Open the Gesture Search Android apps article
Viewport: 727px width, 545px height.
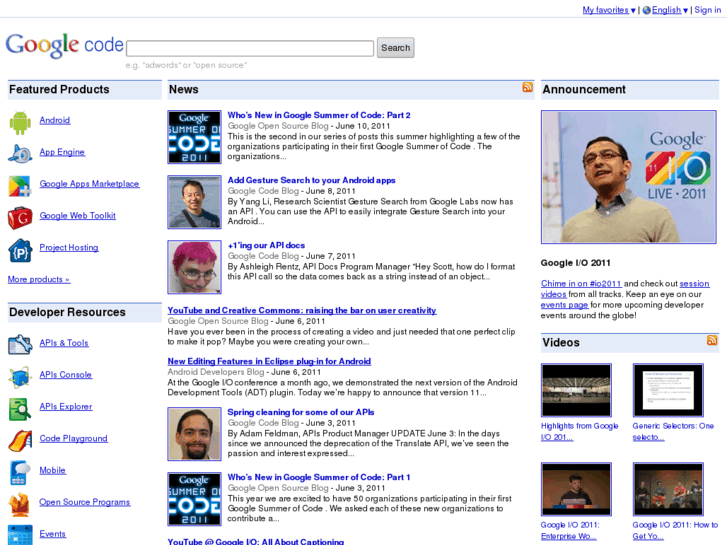(x=311, y=180)
